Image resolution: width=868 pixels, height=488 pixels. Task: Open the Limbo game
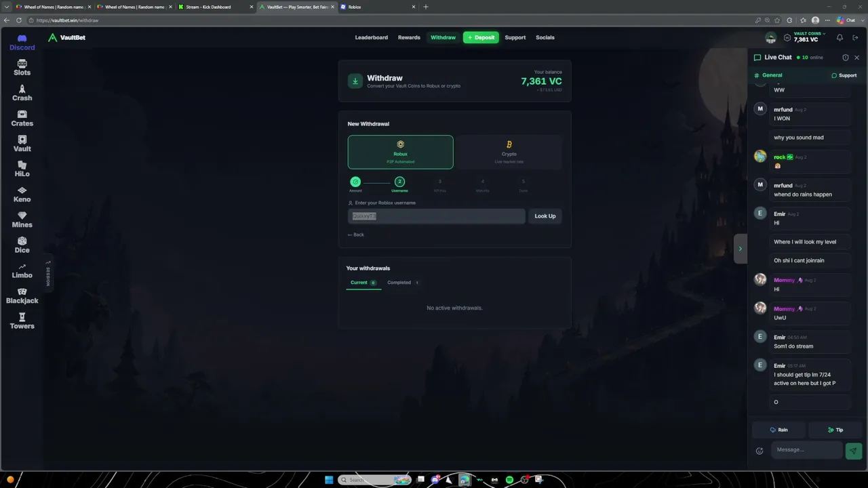(x=22, y=270)
